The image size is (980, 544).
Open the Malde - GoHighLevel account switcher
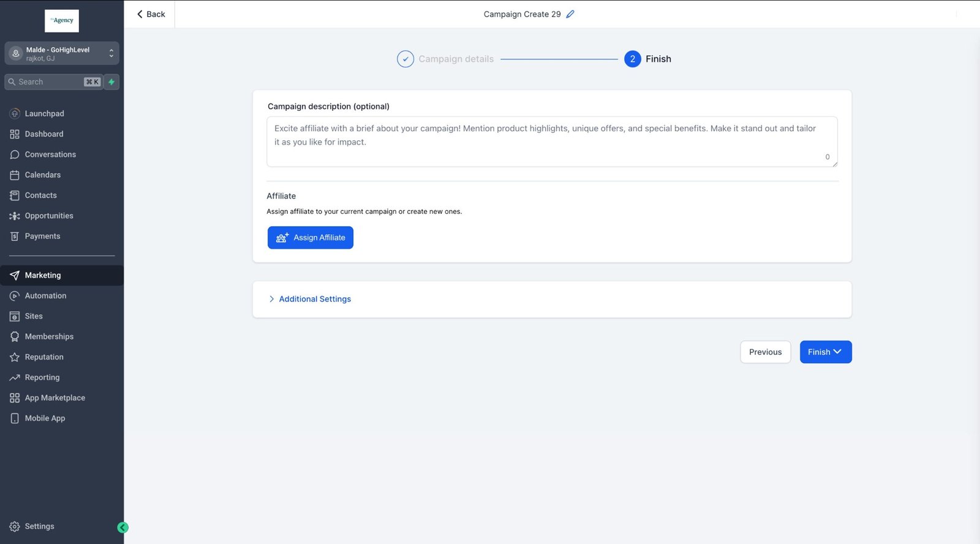pyautogui.click(x=62, y=54)
